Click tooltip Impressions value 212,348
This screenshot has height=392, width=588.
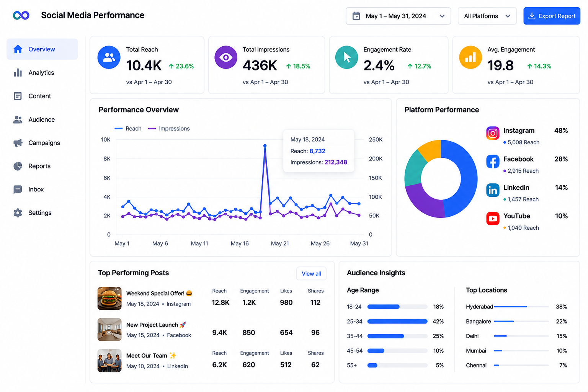click(x=336, y=162)
